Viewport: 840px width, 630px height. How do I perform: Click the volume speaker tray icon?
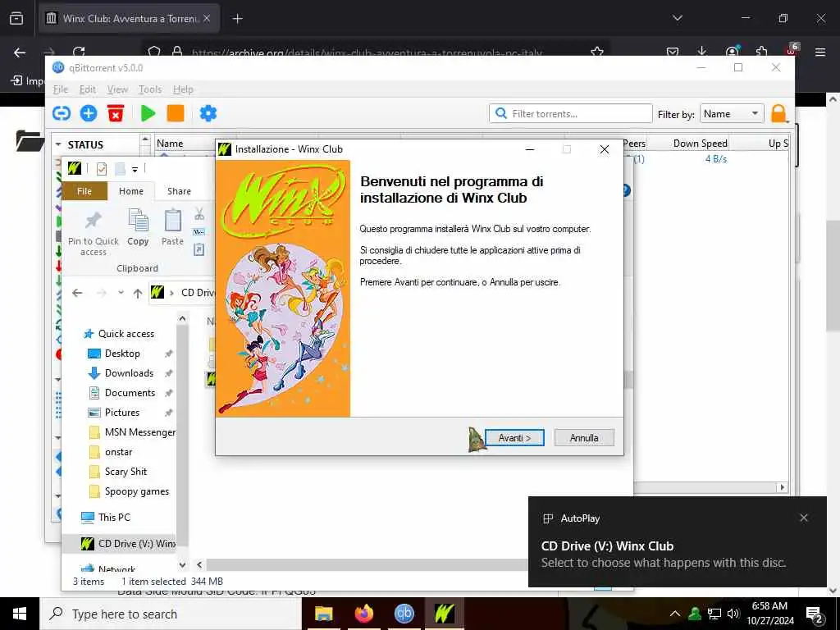coord(733,614)
